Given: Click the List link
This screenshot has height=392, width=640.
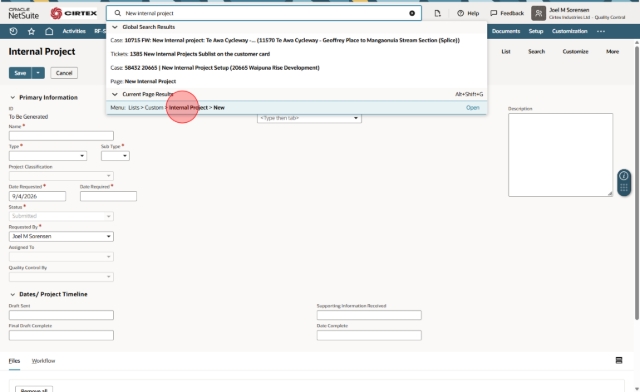Looking at the screenshot, I should coord(506,51).
